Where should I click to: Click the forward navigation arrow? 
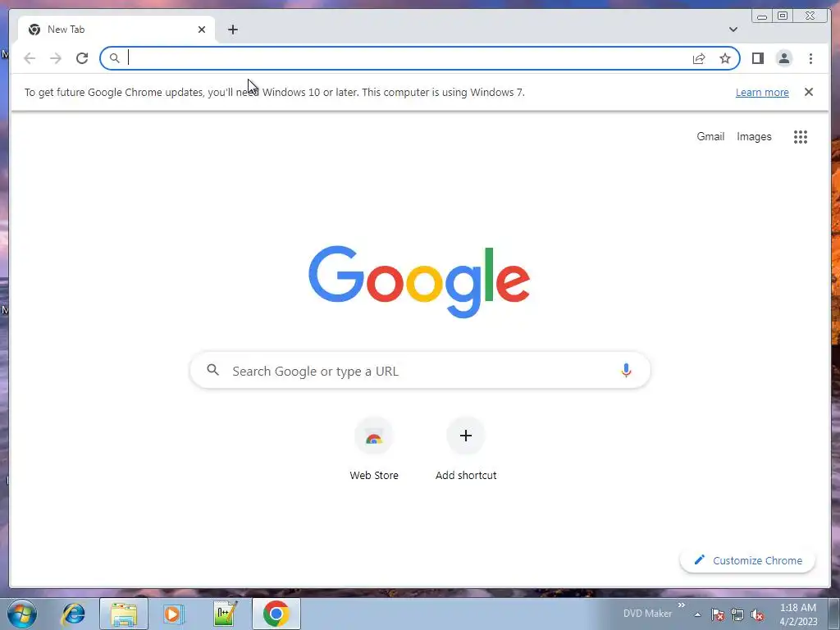tap(56, 58)
